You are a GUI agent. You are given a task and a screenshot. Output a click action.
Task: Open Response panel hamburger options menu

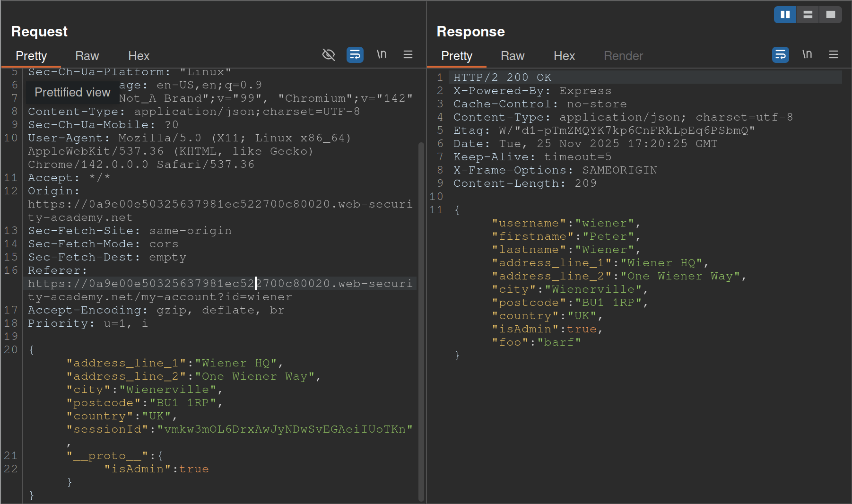coord(833,55)
